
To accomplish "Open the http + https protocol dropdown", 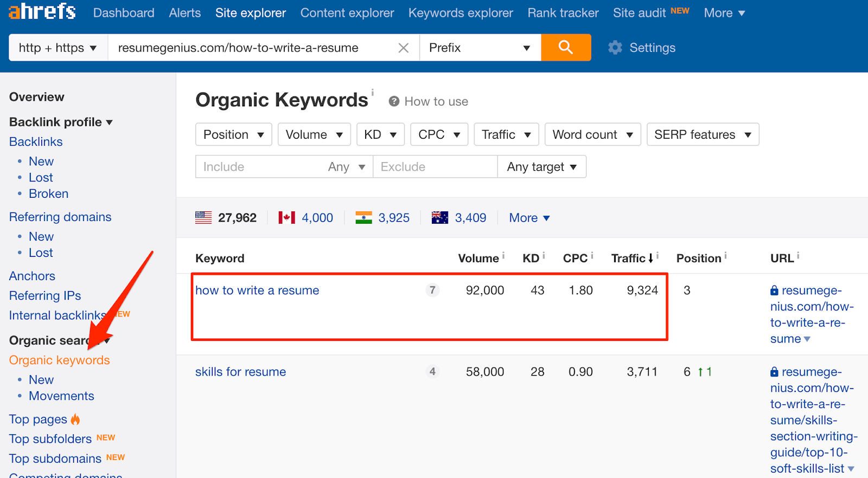I will coord(59,48).
